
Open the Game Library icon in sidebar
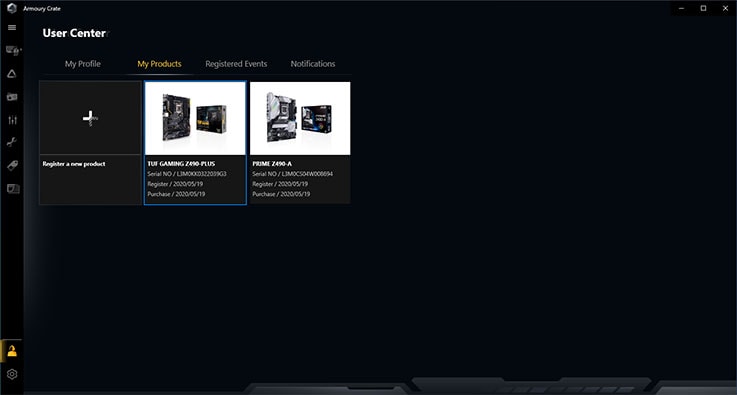[12, 97]
